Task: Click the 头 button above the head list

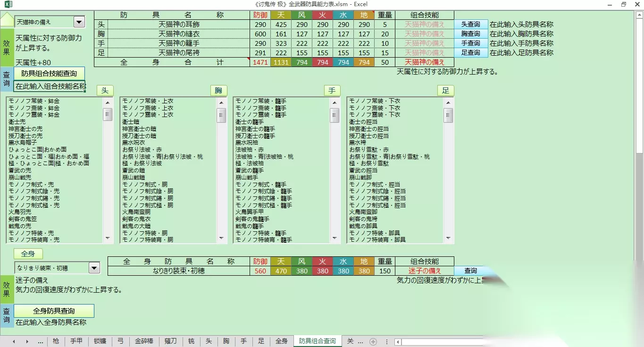Action: pyautogui.click(x=105, y=91)
